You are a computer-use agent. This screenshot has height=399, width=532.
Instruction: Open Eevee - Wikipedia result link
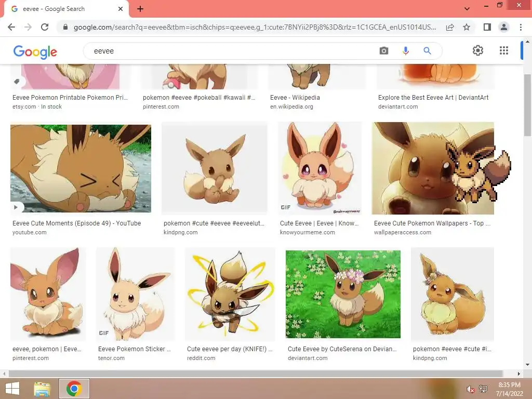(x=295, y=97)
